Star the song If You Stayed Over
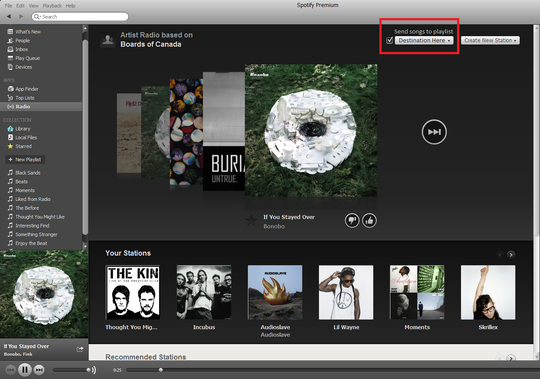Viewport: 540px width, 379px height. (251, 220)
